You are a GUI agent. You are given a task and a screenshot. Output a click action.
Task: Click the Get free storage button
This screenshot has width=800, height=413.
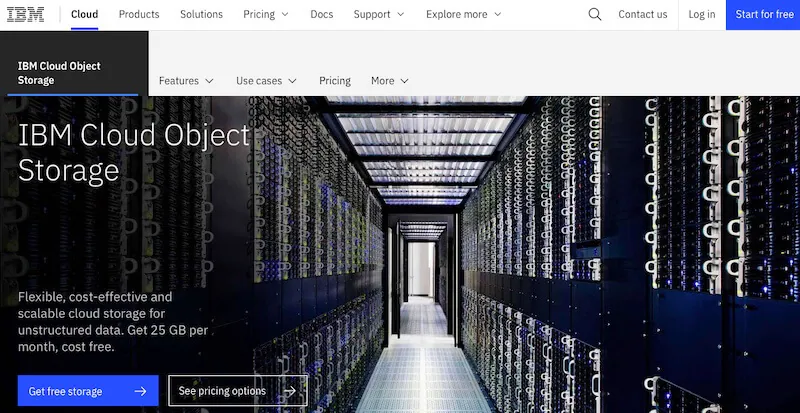[88, 391]
